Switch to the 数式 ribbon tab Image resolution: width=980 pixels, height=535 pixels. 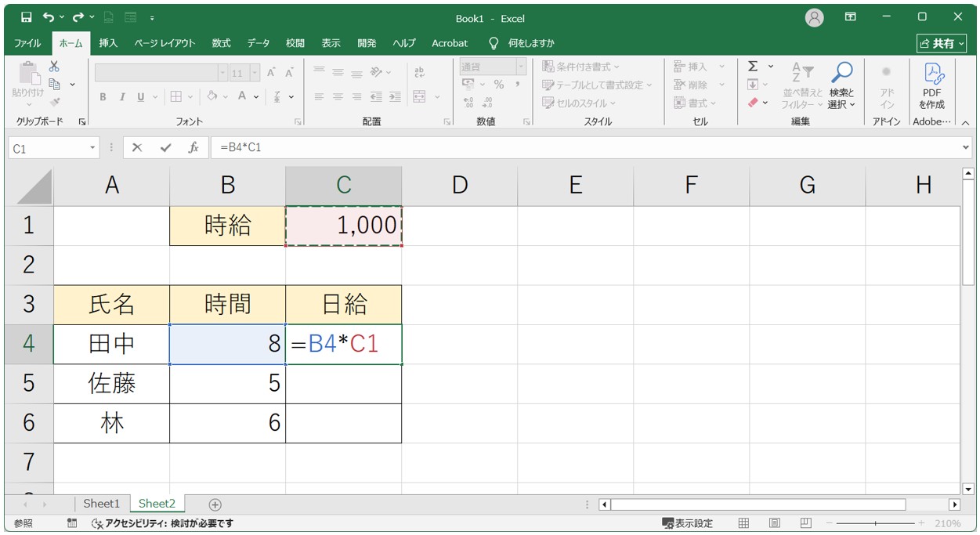click(221, 43)
